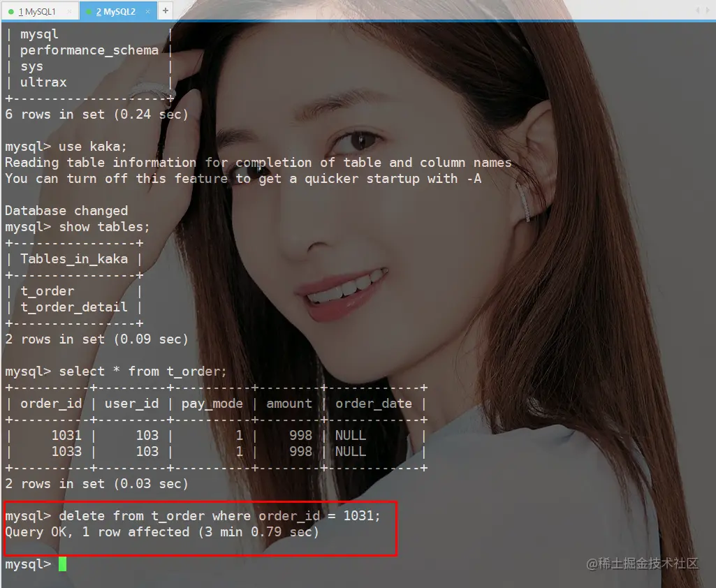Click the tab scroll left arrow

(697, 10)
